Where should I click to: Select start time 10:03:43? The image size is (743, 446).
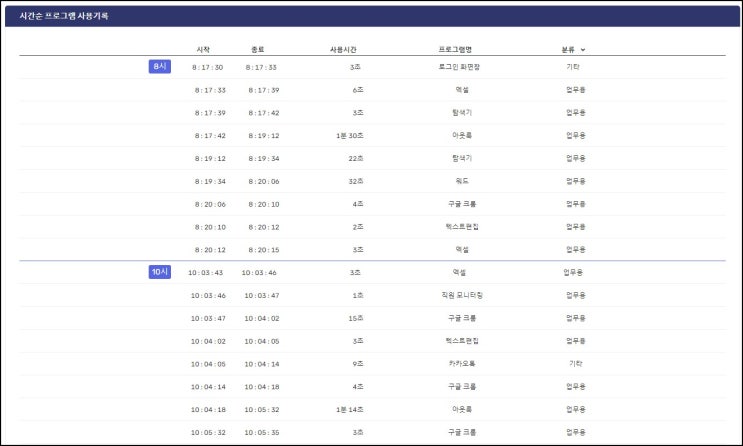(x=205, y=273)
